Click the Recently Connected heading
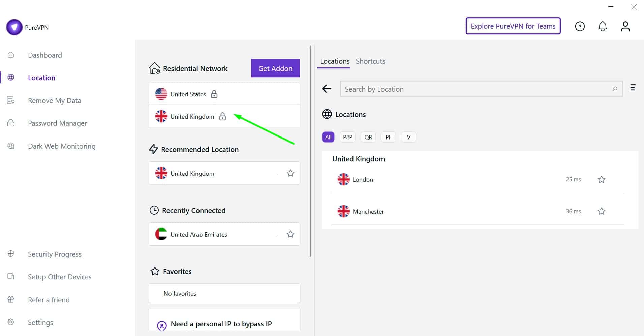Viewport: 644px width, 336px height. click(x=194, y=210)
